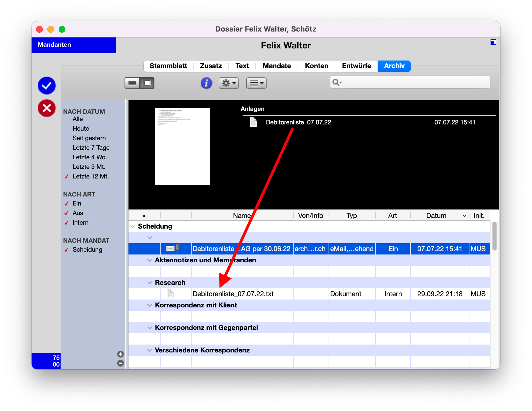
Task: Toggle the Letzte 12 Mt. filter
Action: (91, 177)
